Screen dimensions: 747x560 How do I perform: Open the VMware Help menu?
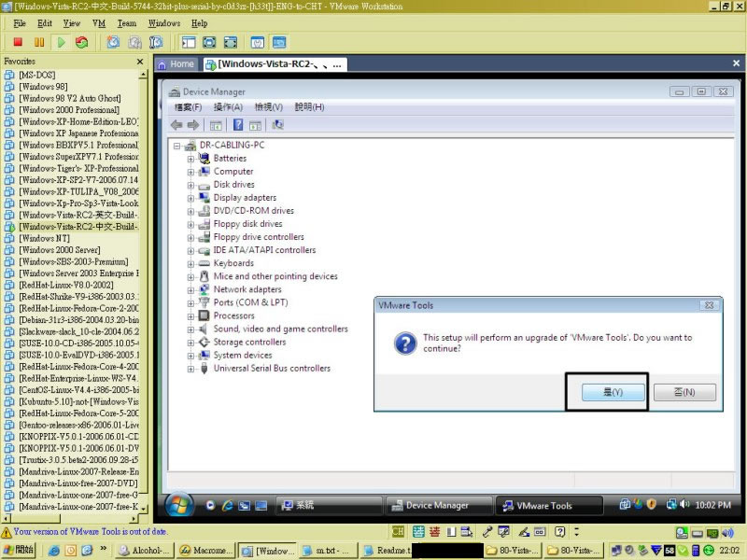click(x=199, y=23)
